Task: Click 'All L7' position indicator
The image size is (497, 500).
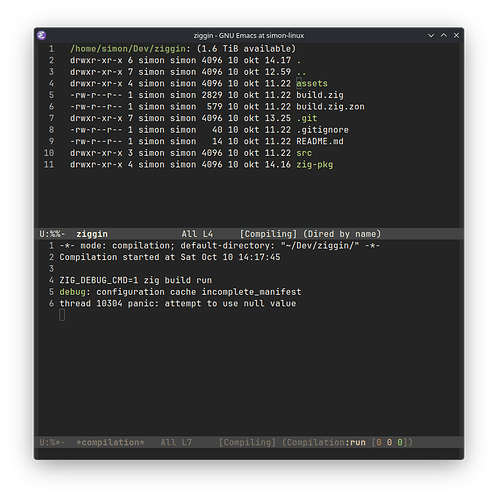Action: [x=176, y=442]
